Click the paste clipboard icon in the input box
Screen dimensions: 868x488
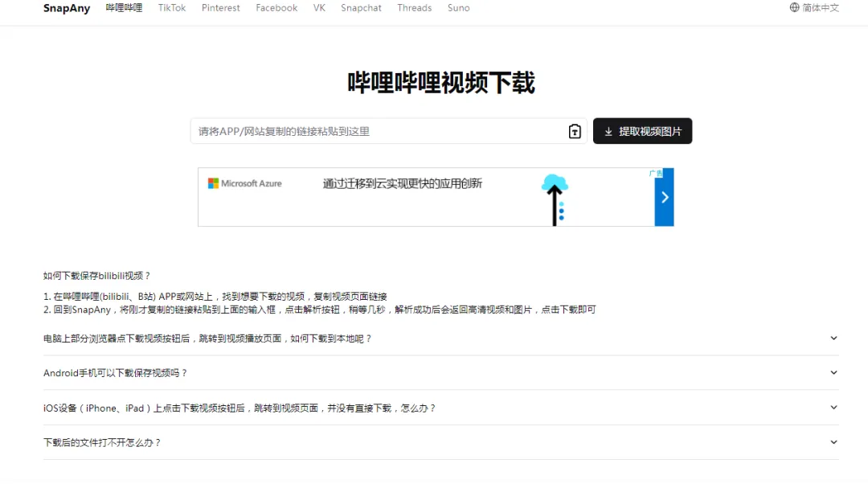(575, 131)
